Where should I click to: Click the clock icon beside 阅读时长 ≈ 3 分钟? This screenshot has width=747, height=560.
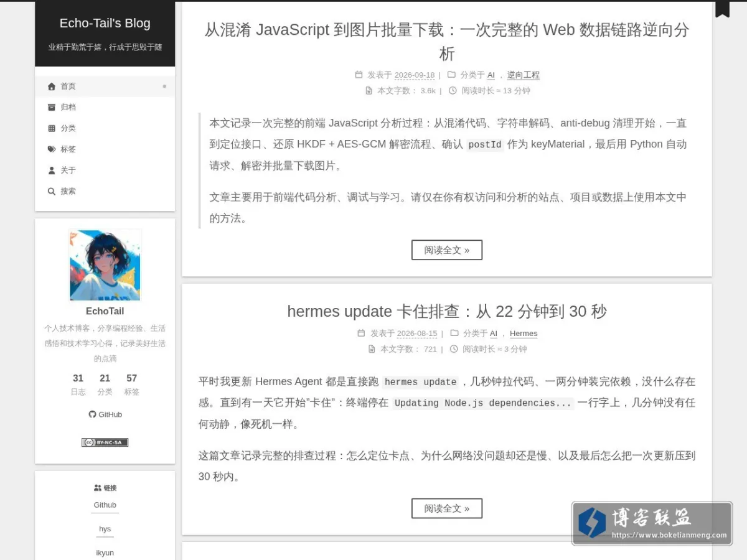454,349
